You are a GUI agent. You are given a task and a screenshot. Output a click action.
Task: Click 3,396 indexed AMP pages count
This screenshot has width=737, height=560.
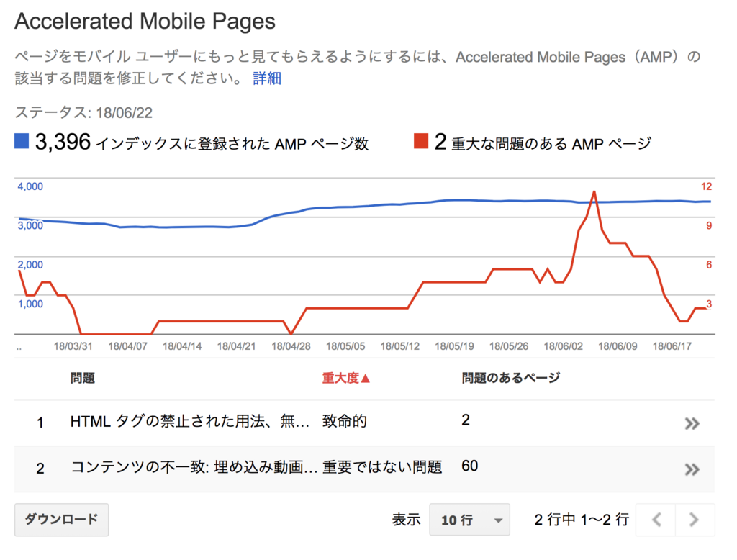[x=63, y=142]
